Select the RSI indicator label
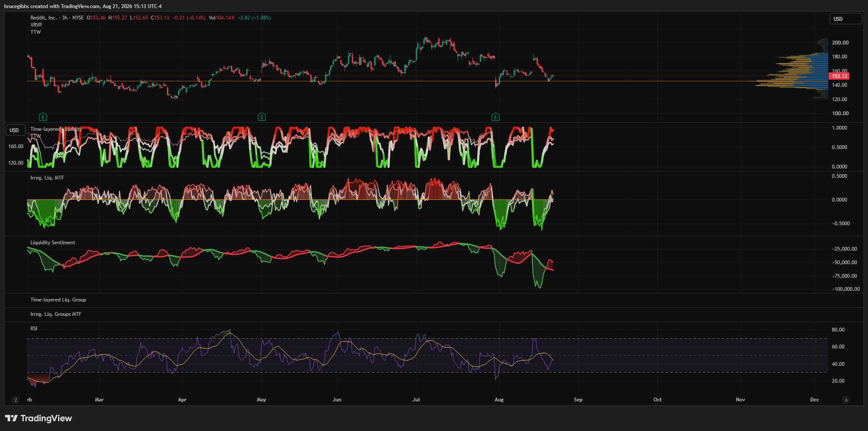This screenshot has width=868, height=431. click(x=34, y=329)
